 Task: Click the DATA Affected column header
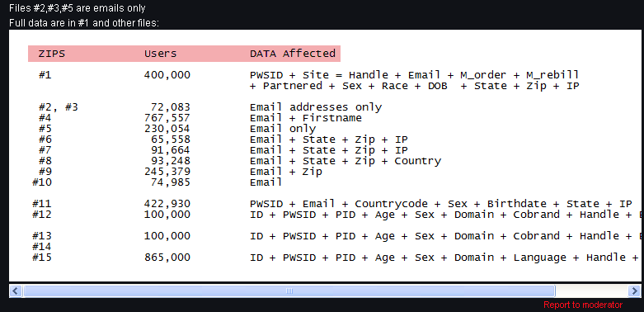point(293,54)
